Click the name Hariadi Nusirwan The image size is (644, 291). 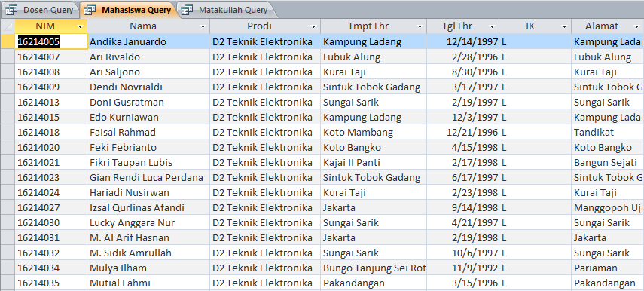click(x=130, y=192)
